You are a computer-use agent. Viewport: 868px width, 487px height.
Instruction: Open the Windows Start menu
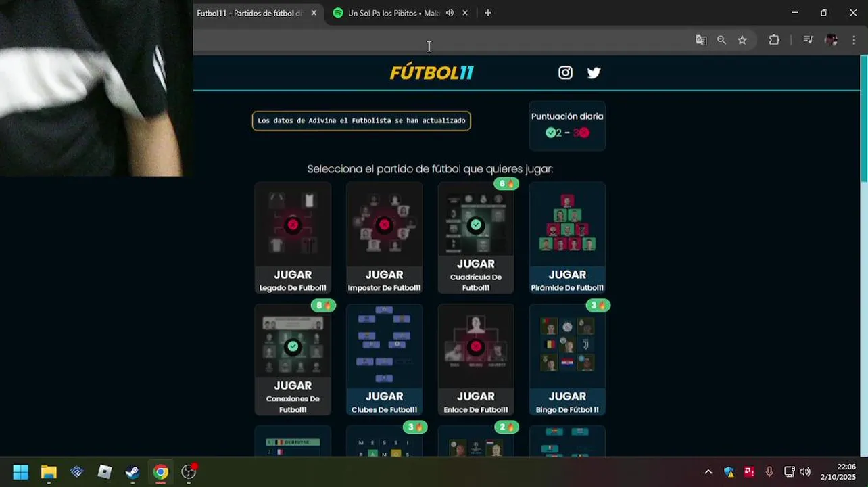point(20,471)
